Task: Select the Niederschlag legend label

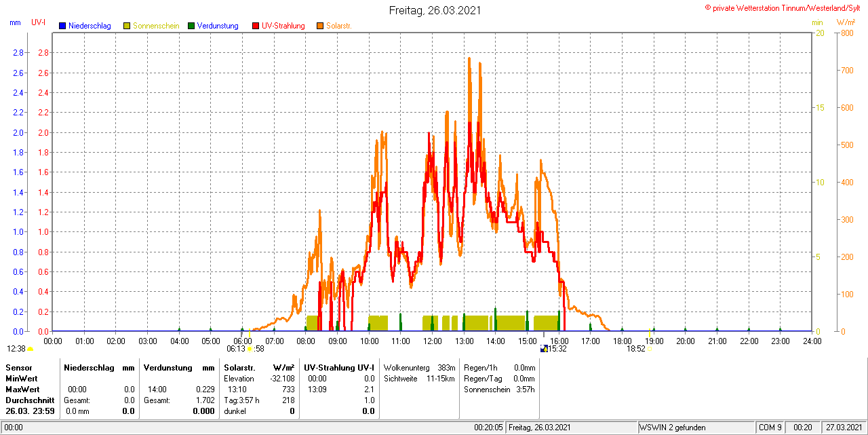Action: coord(90,26)
